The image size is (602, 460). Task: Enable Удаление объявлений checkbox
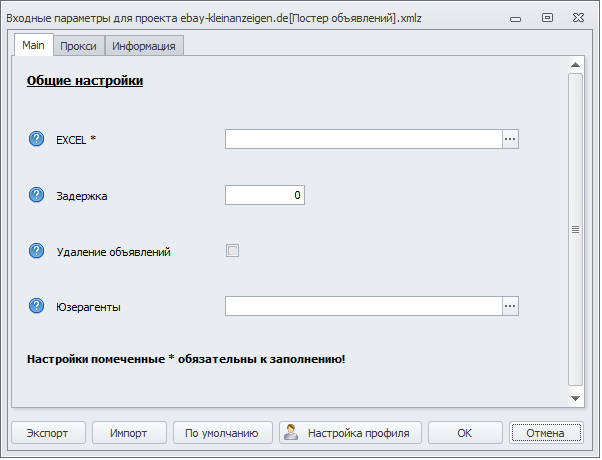click(232, 251)
